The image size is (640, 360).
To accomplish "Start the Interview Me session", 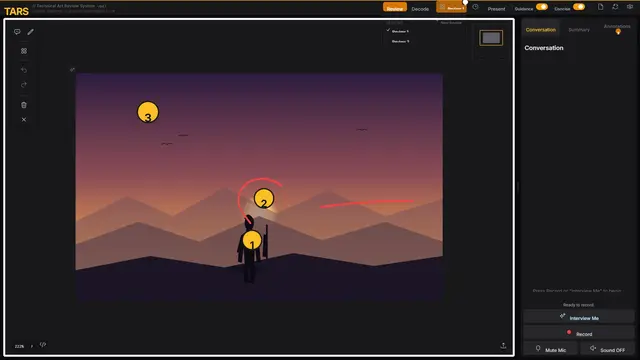I will pos(579,317).
